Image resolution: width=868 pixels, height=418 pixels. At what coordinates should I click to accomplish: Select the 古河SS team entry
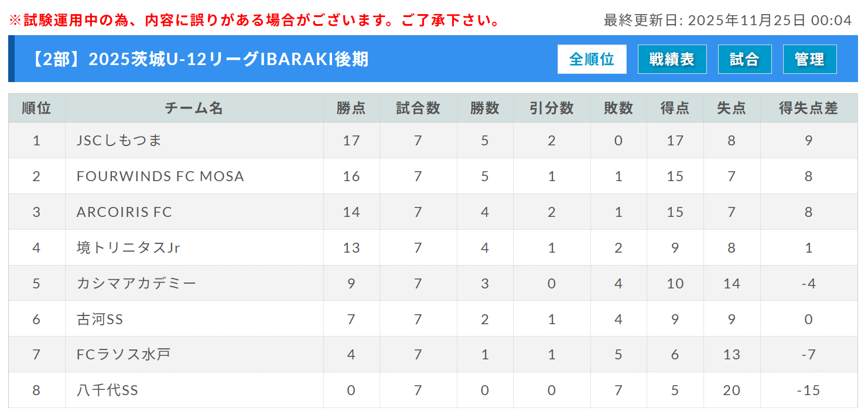click(x=100, y=320)
